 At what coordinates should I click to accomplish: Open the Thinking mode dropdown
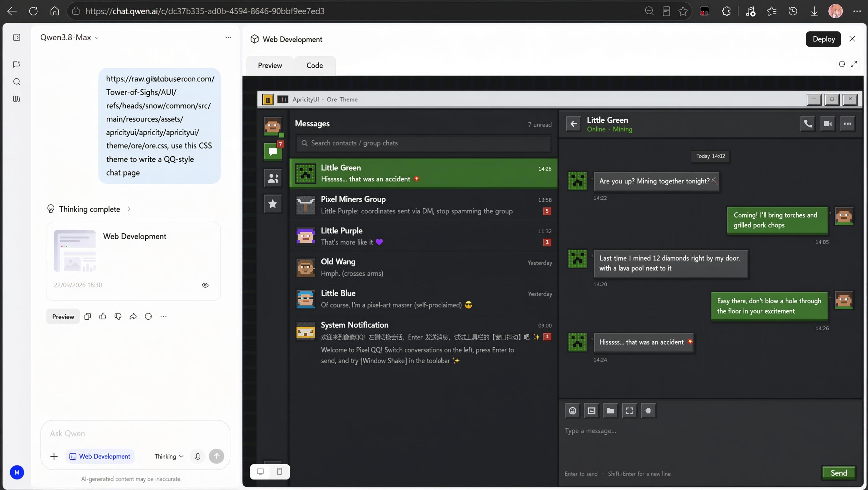[x=169, y=456]
